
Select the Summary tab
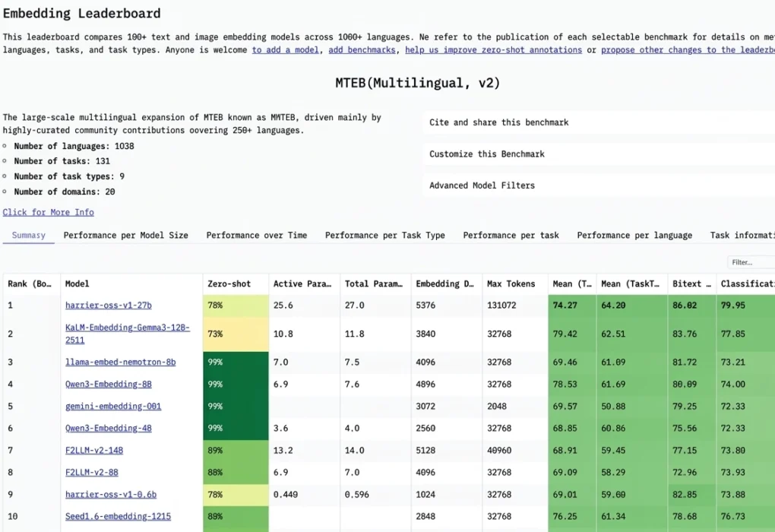point(27,236)
